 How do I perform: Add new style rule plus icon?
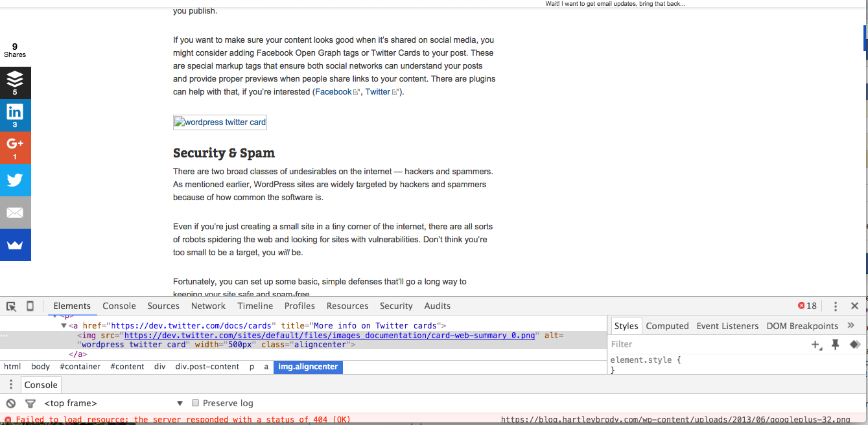(816, 345)
